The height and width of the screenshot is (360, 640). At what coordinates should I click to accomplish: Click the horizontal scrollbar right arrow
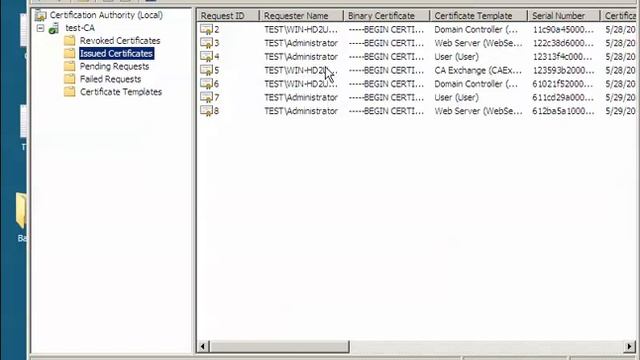pos(630,347)
